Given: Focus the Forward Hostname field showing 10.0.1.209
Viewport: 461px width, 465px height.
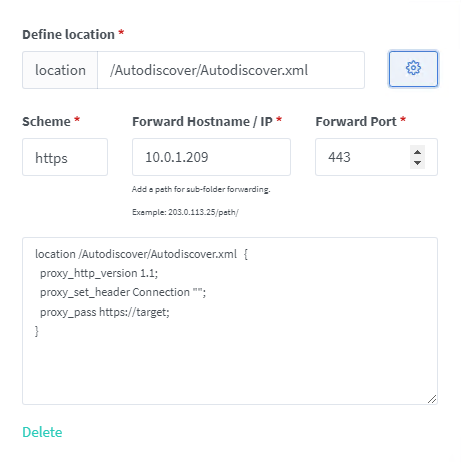Looking at the screenshot, I should click(x=211, y=157).
